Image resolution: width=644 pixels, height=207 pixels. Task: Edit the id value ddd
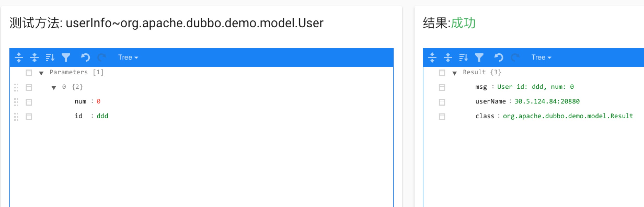click(102, 116)
